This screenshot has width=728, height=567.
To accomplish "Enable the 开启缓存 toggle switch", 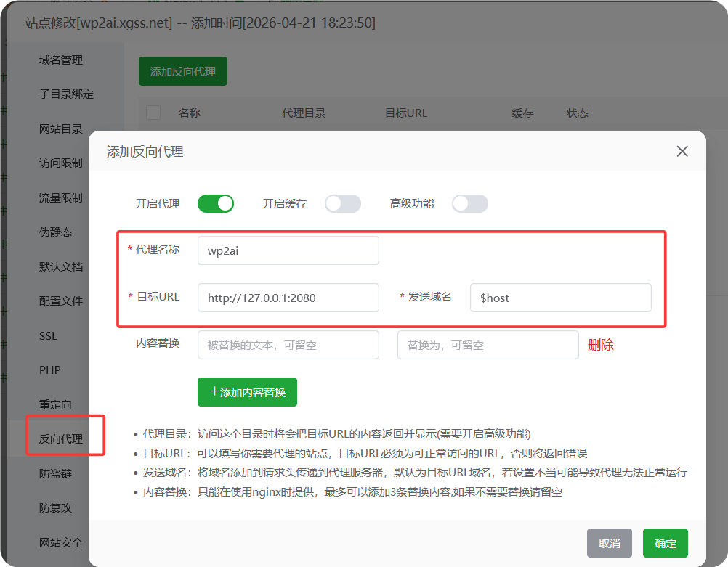I will tap(342, 204).
